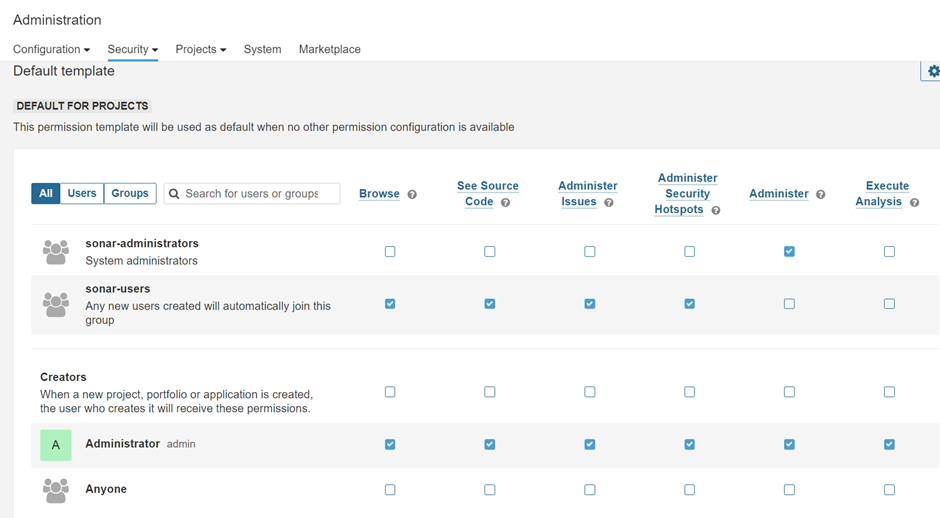Viewport: 940px width, 518px height.
Task: Filter the list by Groups
Action: point(130,193)
